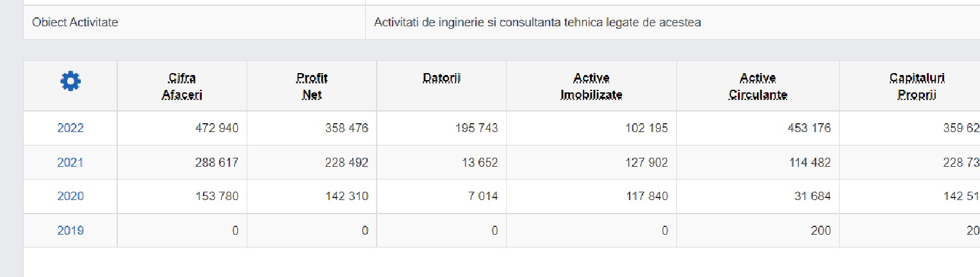Select the 358 476 net profit cell
Screen dimensions: 980x277
(312, 128)
